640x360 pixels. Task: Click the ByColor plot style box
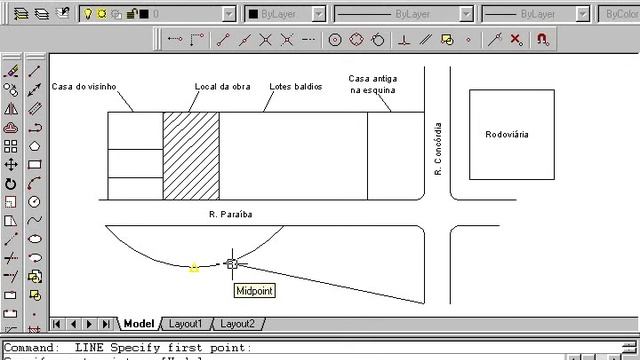pyautogui.click(x=620, y=14)
